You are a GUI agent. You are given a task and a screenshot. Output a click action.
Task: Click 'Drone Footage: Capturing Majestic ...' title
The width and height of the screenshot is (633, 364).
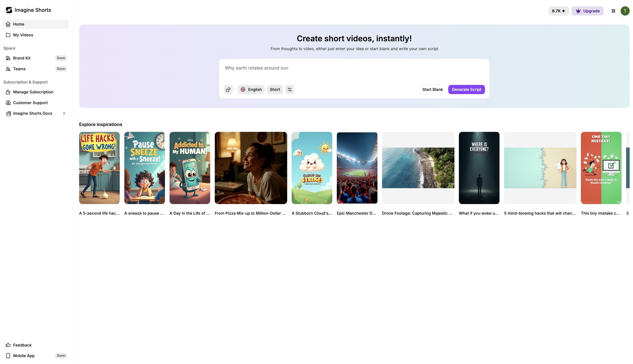tap(417, 213)
